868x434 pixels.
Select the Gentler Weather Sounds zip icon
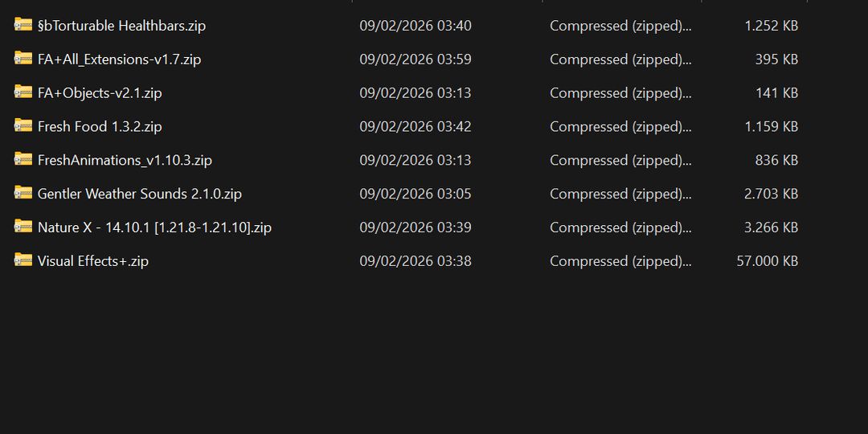23,194
